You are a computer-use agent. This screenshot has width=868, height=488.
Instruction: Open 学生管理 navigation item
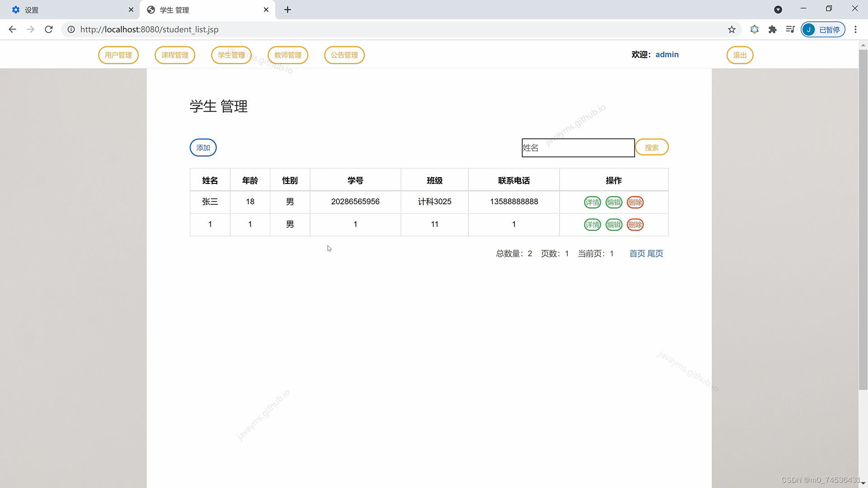point(231,55)
